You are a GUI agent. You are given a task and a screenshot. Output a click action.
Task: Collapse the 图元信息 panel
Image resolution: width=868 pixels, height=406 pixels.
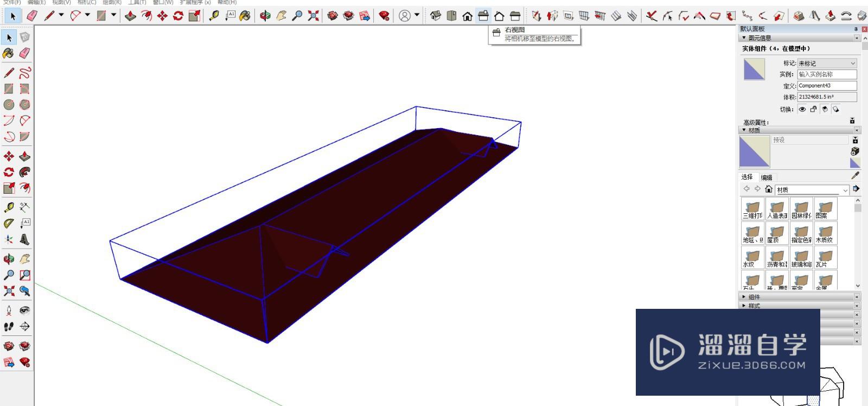click(744, 38)
